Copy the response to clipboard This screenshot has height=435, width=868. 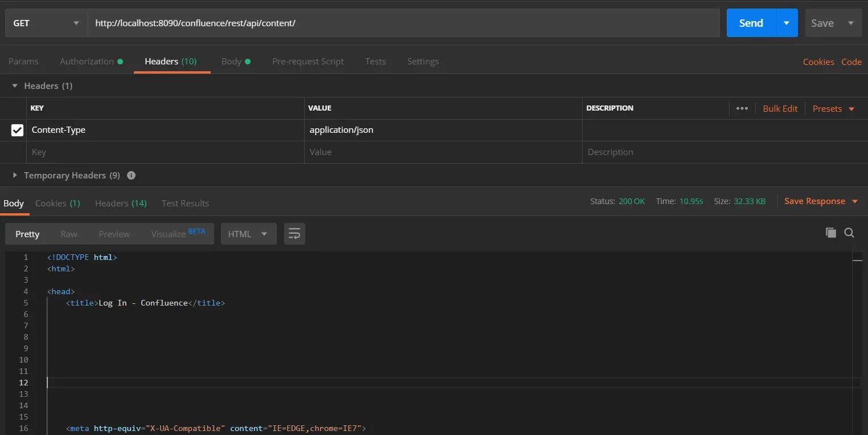click(x=831, y=232)
